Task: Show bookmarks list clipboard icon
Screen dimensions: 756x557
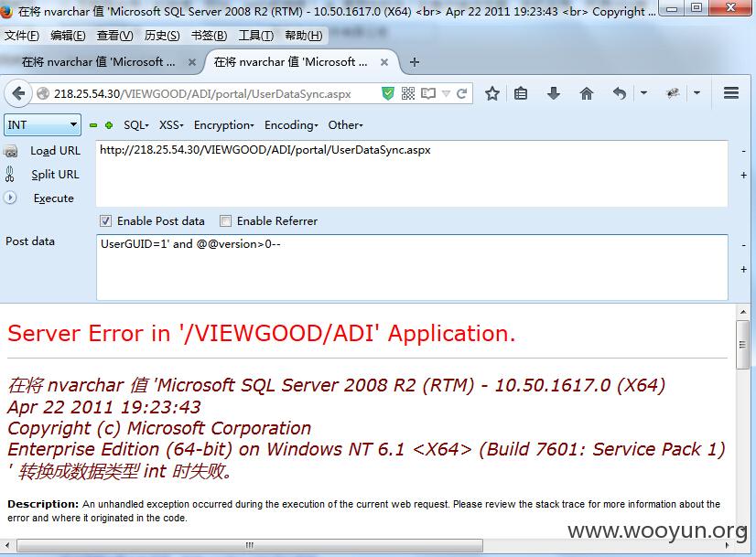Action: (521, 93)
